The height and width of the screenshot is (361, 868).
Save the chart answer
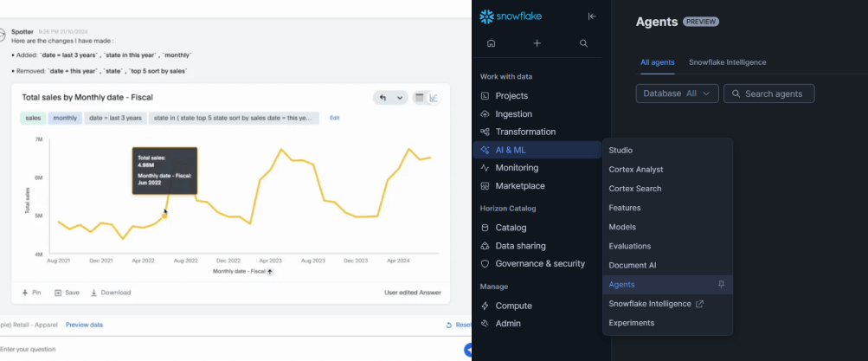click(x=67, y=293)
